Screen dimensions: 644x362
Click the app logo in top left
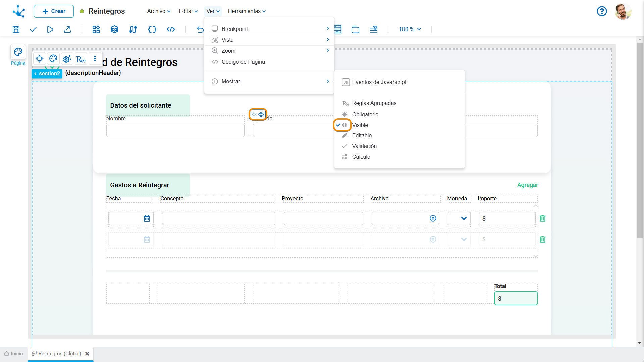click(x=19, y=11)
